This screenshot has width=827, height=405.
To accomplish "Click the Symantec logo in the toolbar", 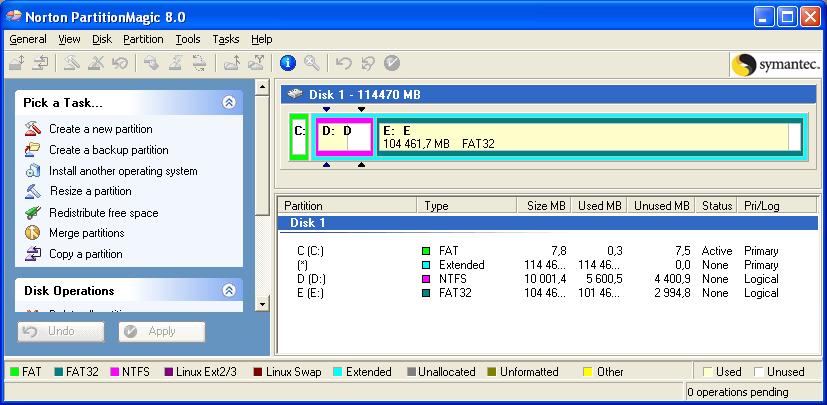I will [x=776, y=64].
